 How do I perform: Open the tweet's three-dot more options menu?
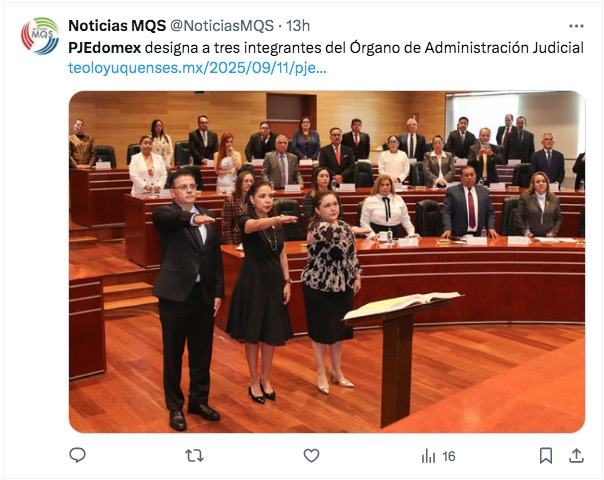576,26
